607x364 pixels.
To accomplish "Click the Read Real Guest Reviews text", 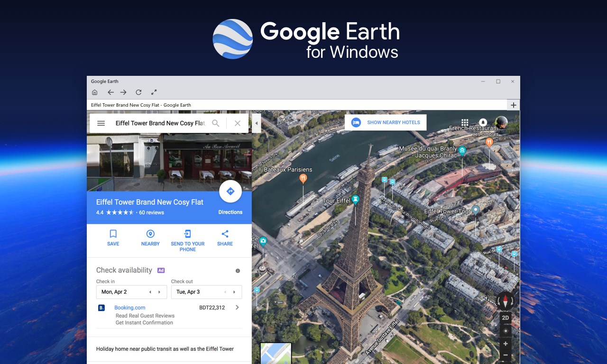I will tap(145, 316).
